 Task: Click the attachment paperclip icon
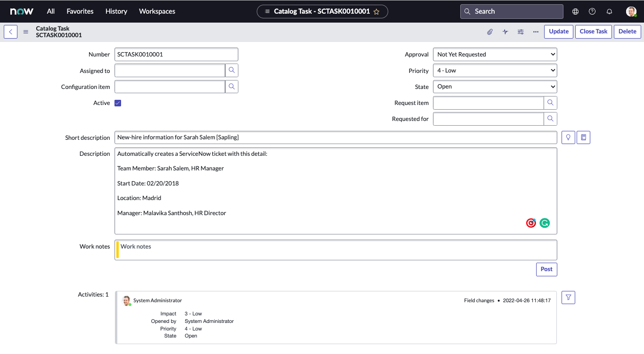490,32
